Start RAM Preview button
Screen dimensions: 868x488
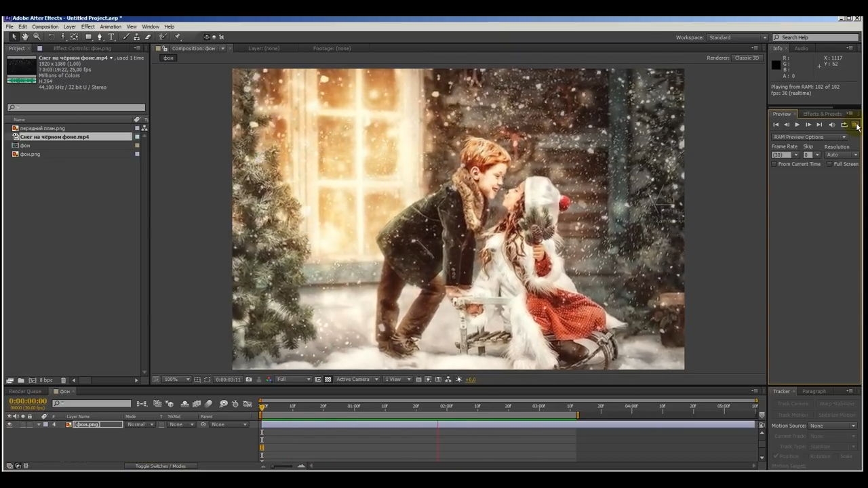[x=855, y=125]
